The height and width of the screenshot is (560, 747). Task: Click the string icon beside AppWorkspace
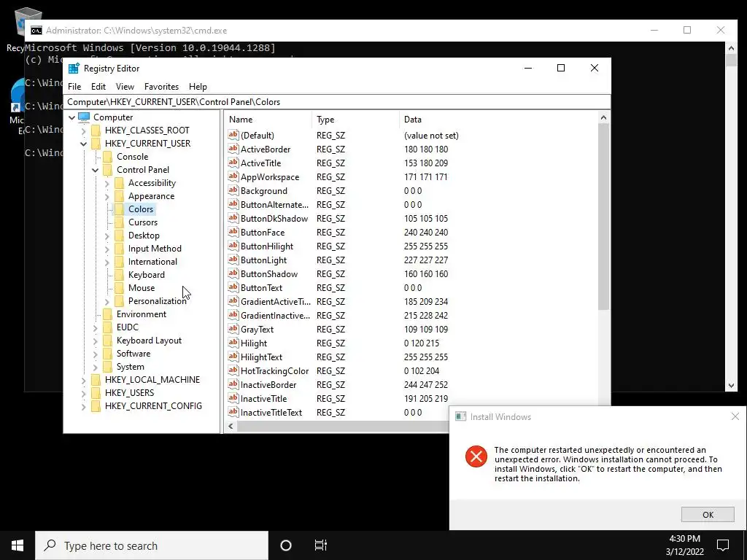click(233, 176)
